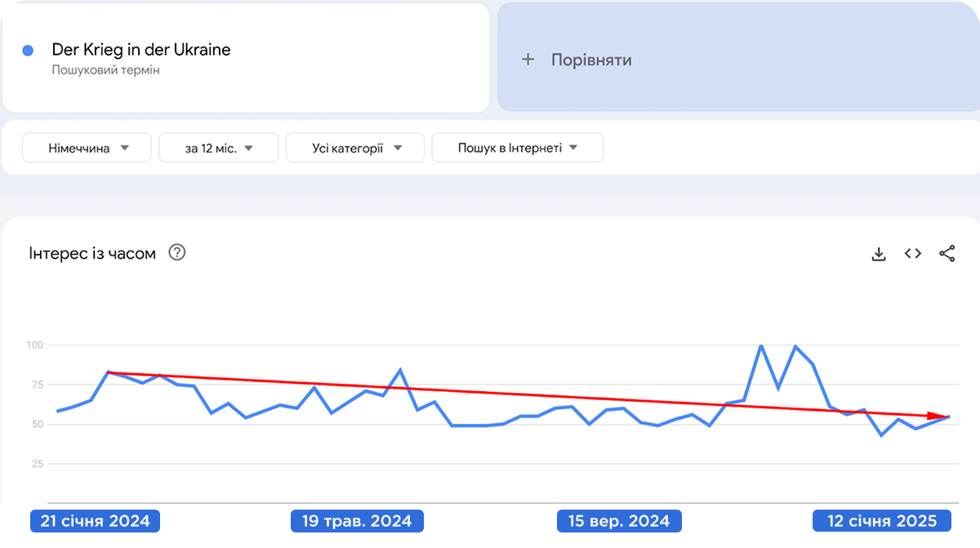Click the 15 вер. 2024 date label
The image size is (980, 548).
point(617,521)
